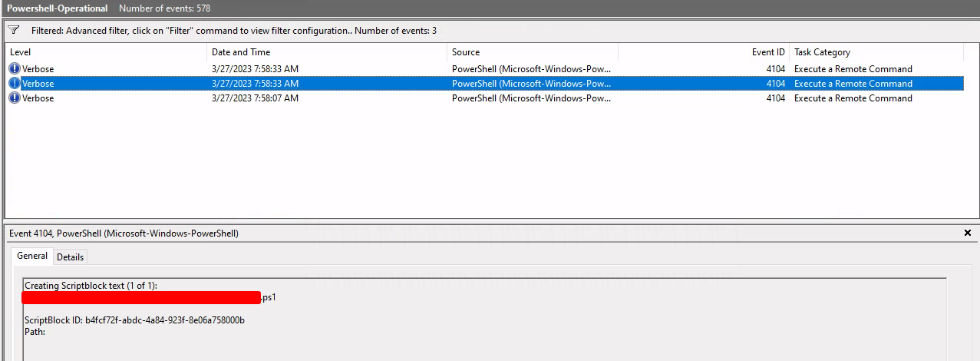Click the Verbose icon of the topmost event

click(15, 69)
